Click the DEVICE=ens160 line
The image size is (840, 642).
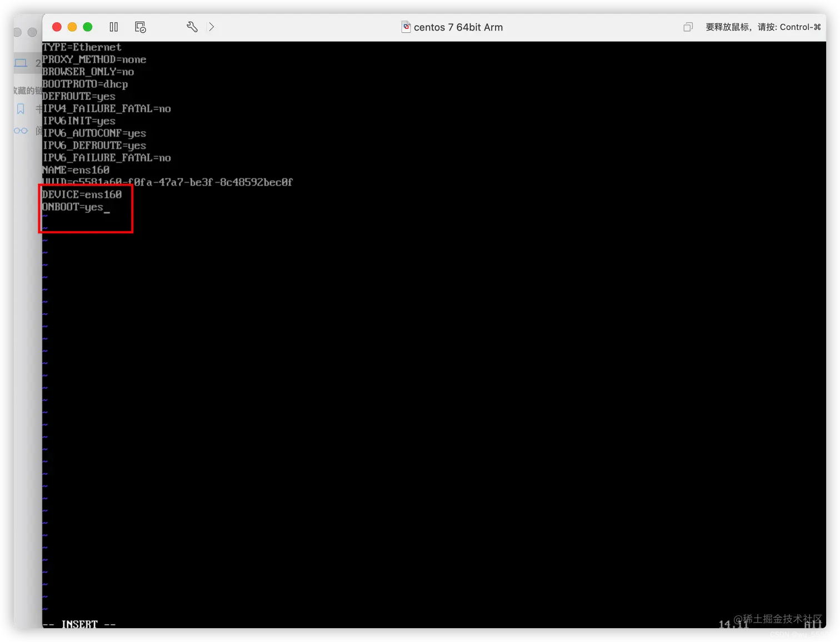click(82, 194)
